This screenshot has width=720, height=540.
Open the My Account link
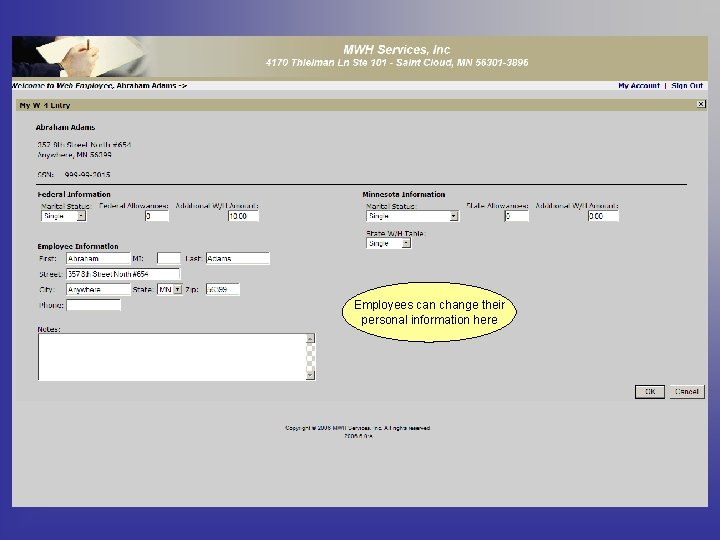pos(639,85)
